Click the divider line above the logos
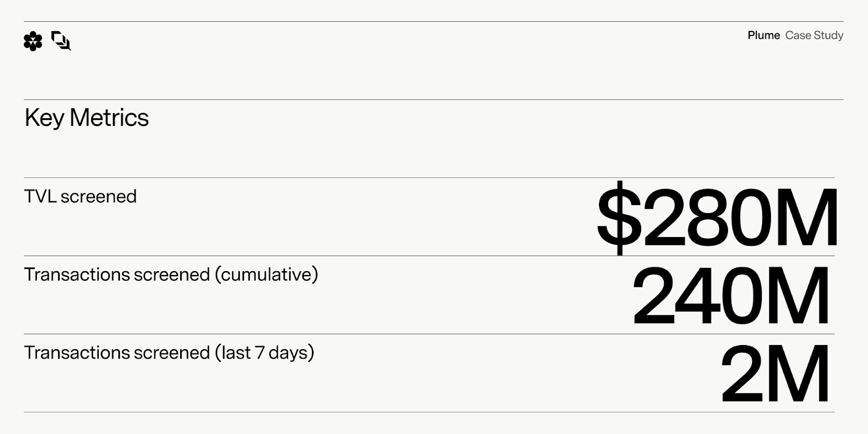This screenshot has width=868, height=434. [x=434, y=22]
